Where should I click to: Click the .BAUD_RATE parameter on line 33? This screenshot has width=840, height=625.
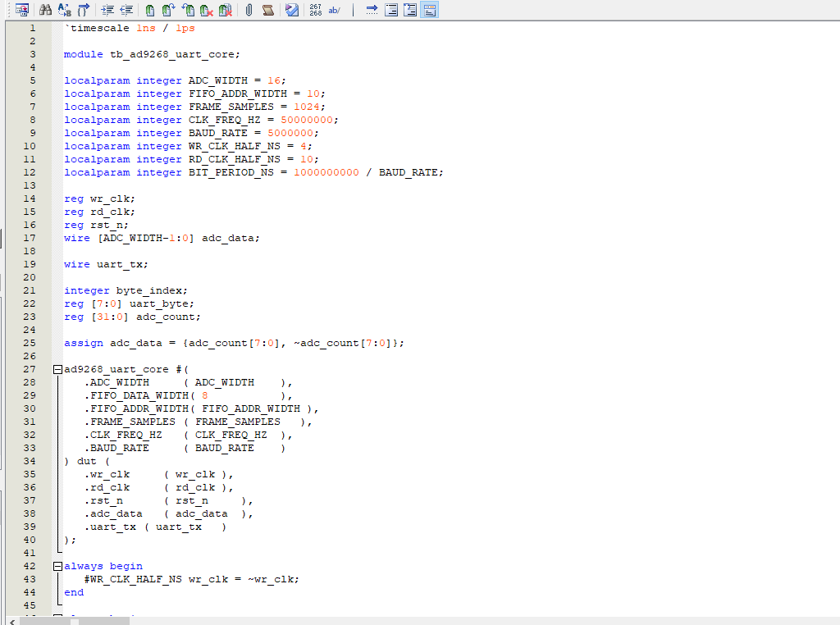[116, 449]
